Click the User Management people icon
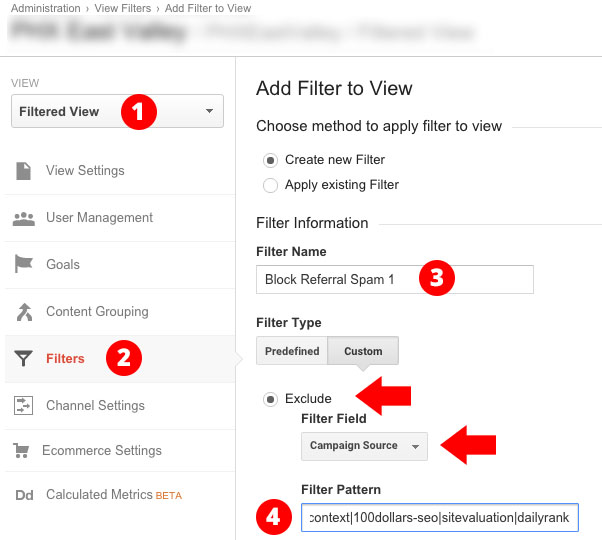This screenshot has width=602, height=540. point(24,219)
